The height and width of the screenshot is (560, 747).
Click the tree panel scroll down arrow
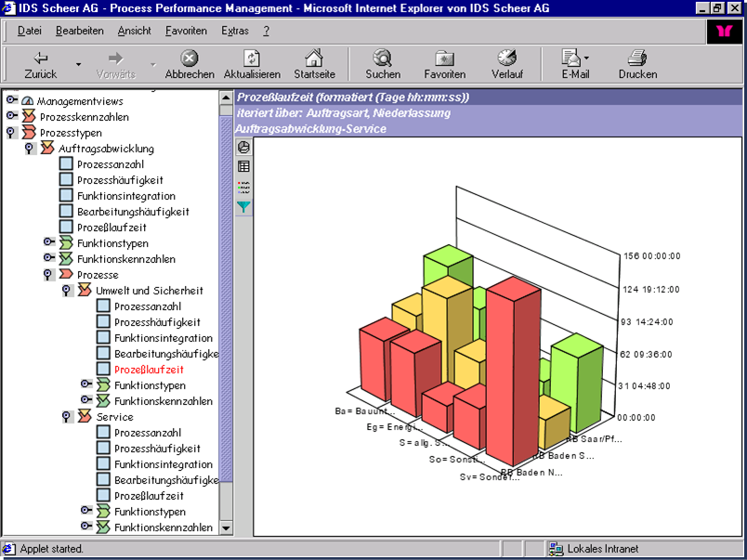coord(226,527)
